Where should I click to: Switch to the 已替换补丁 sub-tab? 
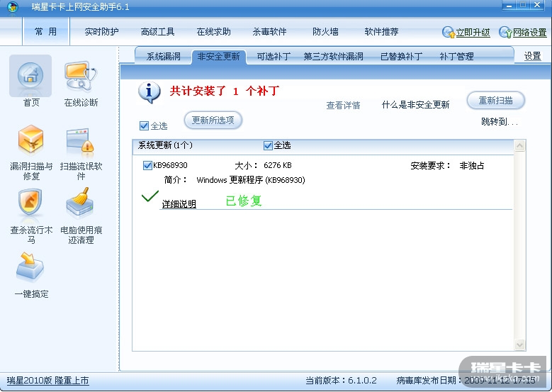(401, 56)
